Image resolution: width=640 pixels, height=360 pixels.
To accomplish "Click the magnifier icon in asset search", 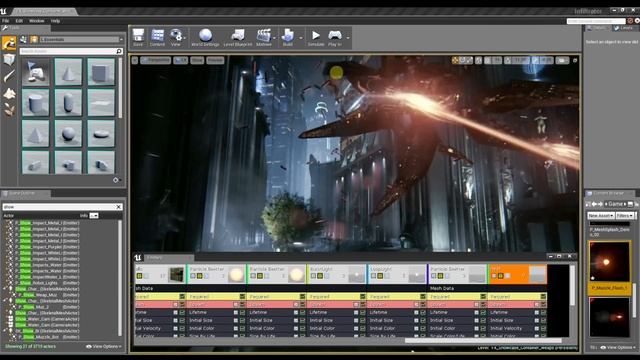I will tap(119, 51).
